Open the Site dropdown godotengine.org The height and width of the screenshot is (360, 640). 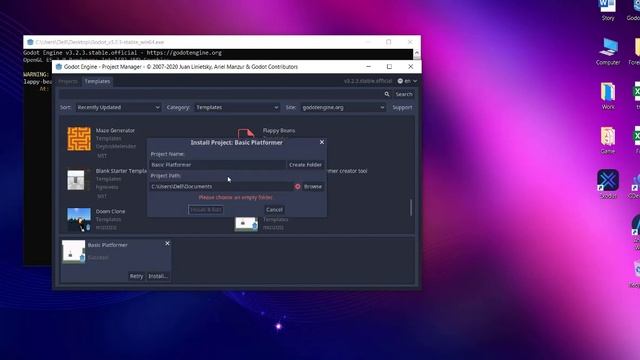343,107
